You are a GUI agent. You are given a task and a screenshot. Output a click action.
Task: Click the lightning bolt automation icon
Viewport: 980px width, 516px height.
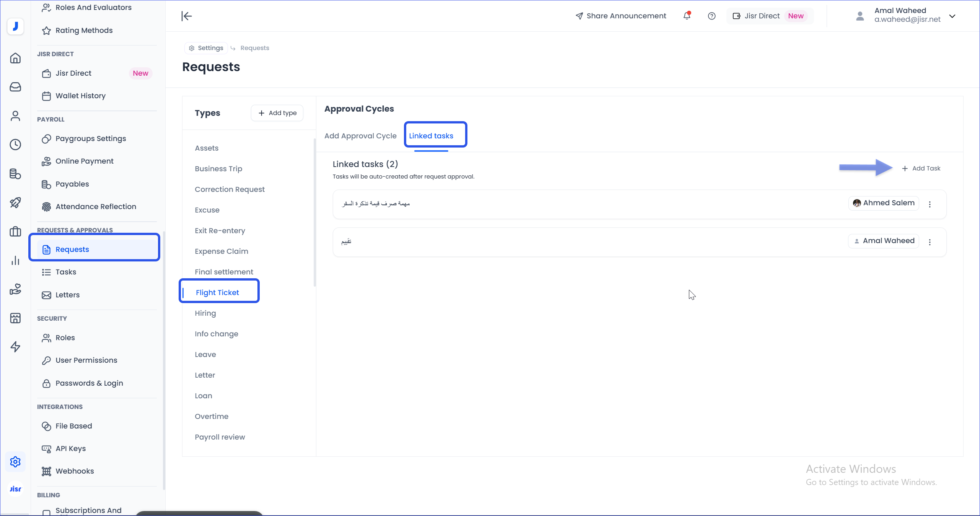[15, 347]
